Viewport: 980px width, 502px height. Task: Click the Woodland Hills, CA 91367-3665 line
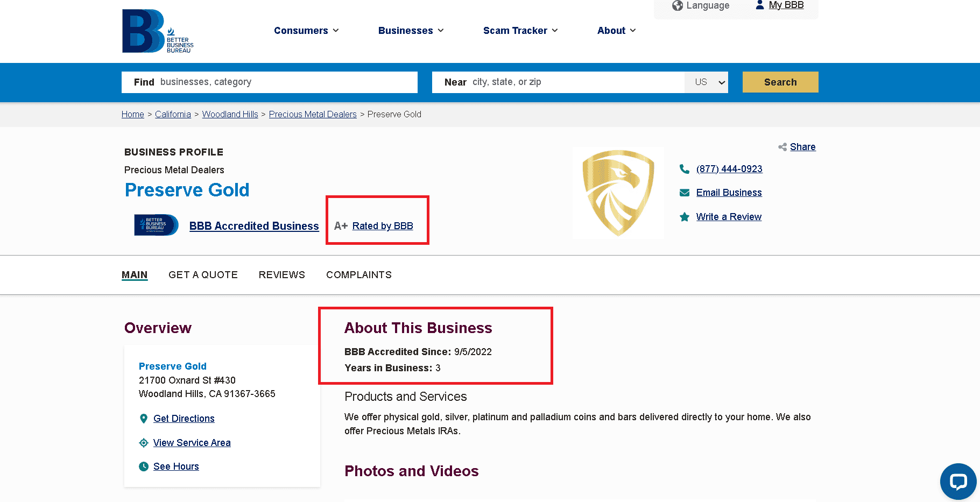(x=207, y=394)
